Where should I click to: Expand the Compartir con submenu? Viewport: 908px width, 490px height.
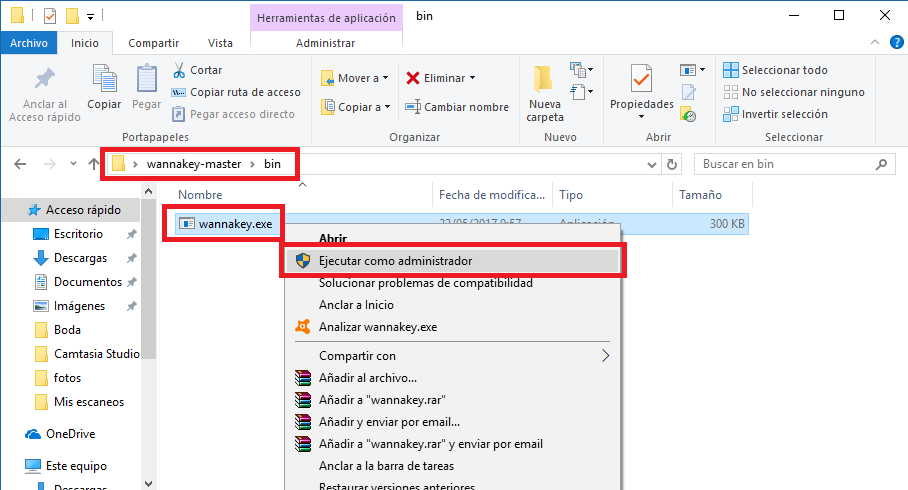(453, 356)
